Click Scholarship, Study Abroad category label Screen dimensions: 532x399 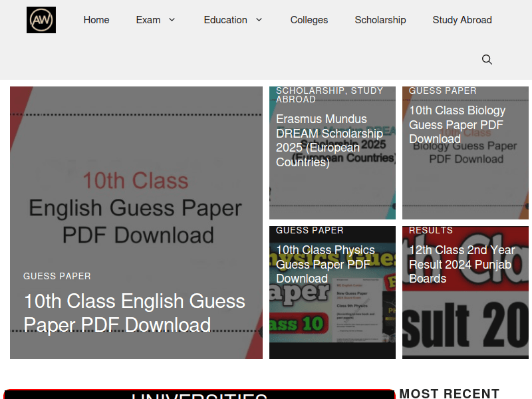coord(329,94)
